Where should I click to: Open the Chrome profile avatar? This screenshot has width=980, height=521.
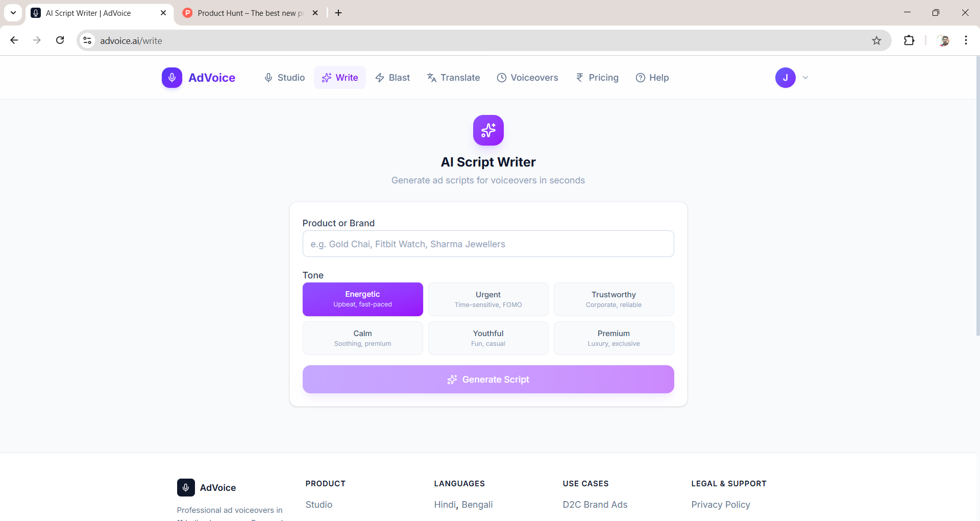point(943,40)
